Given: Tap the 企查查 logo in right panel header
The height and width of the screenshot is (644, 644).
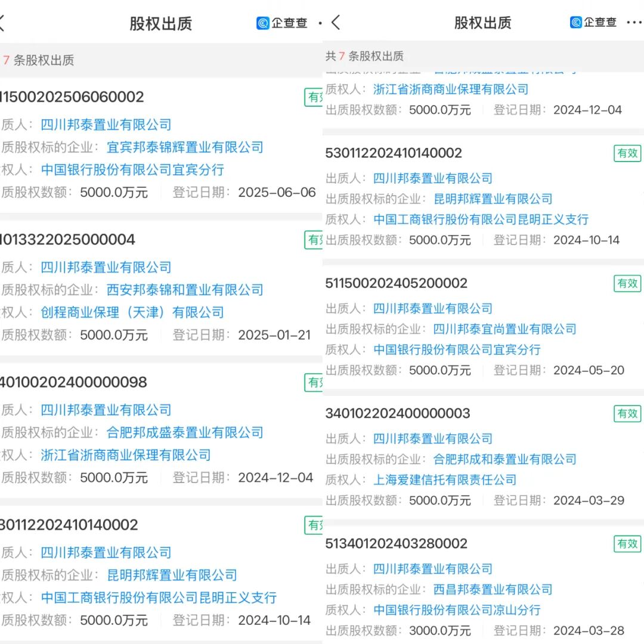Looking at the screenshot, I should pos(593,23).
